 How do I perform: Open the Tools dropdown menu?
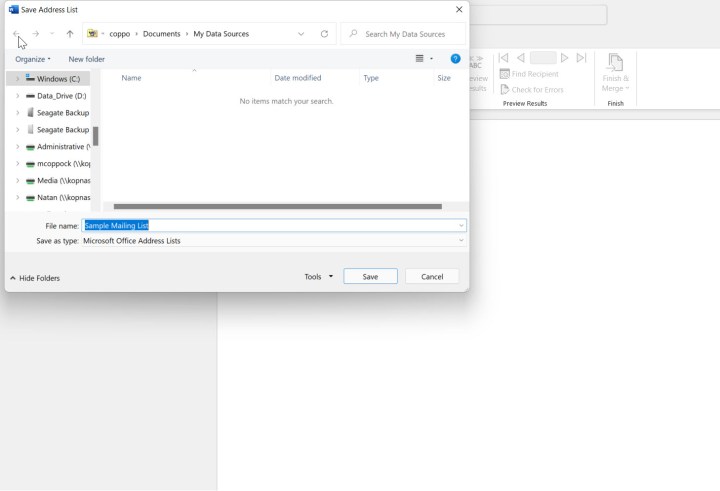pos(318,277)
